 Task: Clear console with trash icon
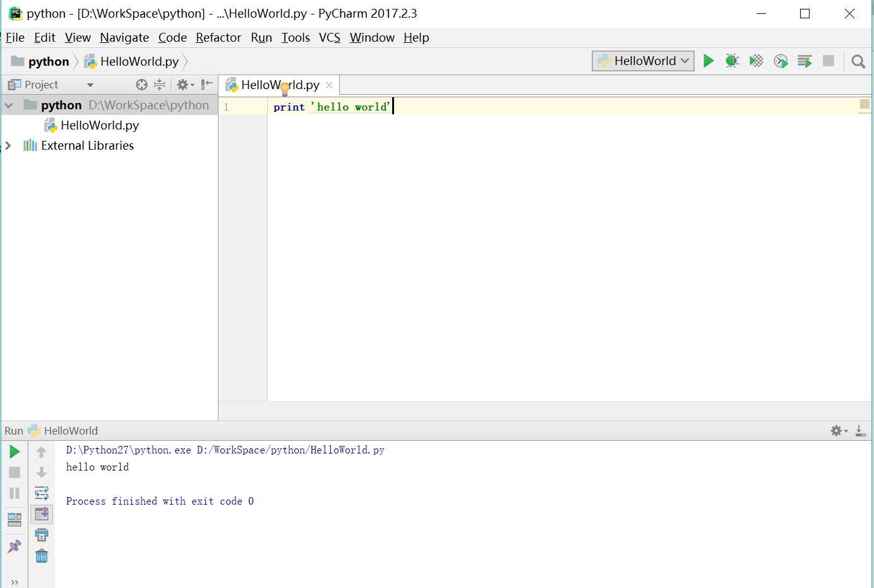point(42,556)
